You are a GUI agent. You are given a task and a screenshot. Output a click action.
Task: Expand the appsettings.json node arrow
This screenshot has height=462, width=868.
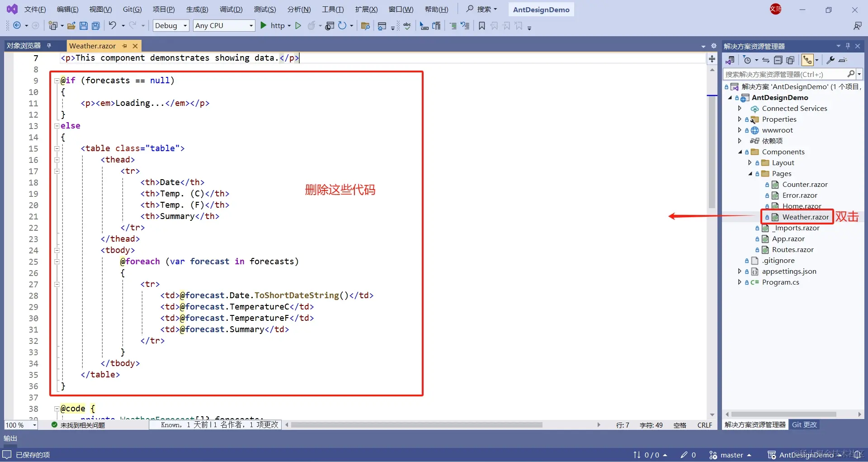coord(740,271)
